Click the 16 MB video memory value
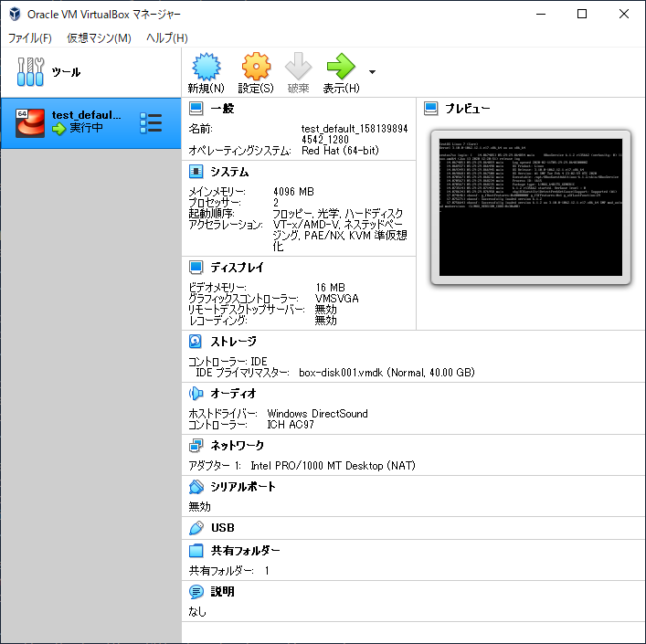This screenshot has height=644, width=646. [330, 287]
